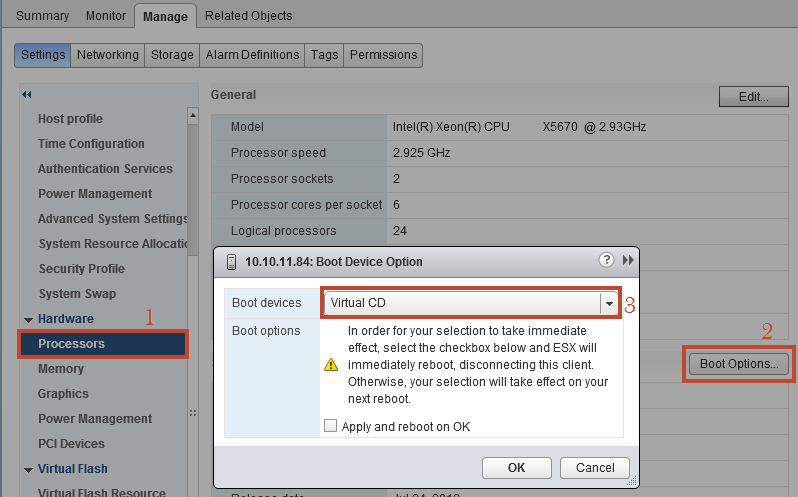Collapse the left navigation pane arrows
Viewport: 798px width, 497px height.
pyautogui.click(x=27, y=94)
